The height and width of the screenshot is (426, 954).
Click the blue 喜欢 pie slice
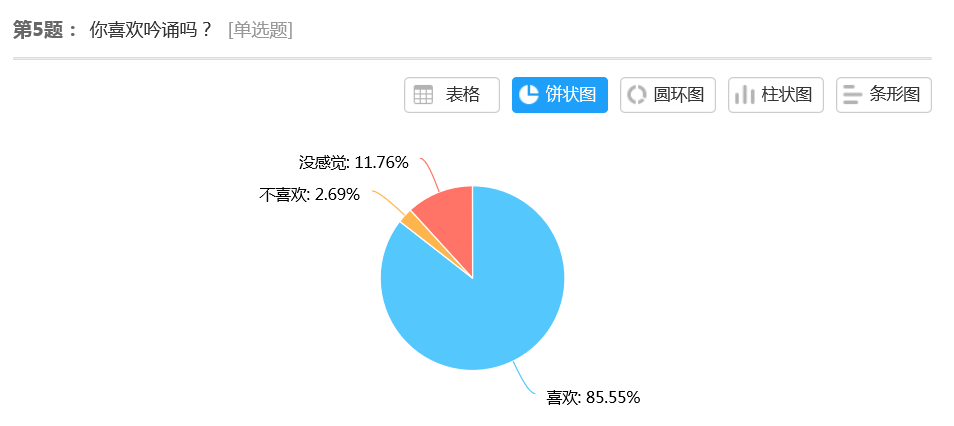(x=480, y=300)
